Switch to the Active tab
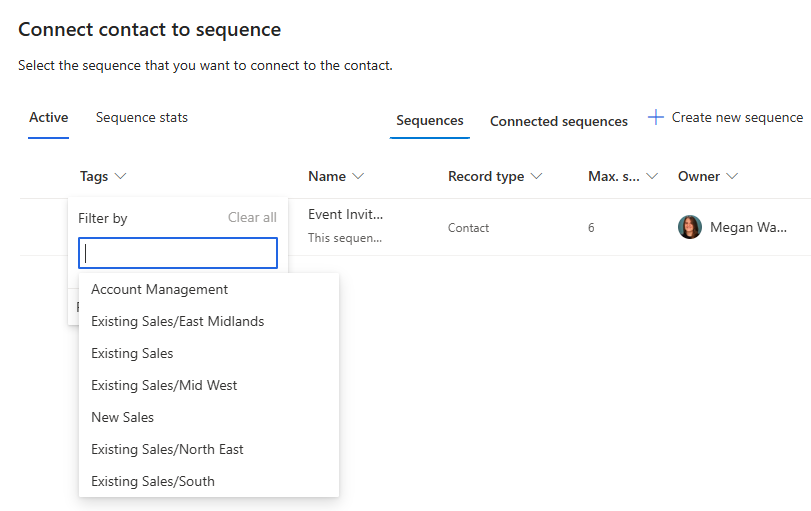Image resolution: width=811 pixels, height=511 pixels. 48,118
